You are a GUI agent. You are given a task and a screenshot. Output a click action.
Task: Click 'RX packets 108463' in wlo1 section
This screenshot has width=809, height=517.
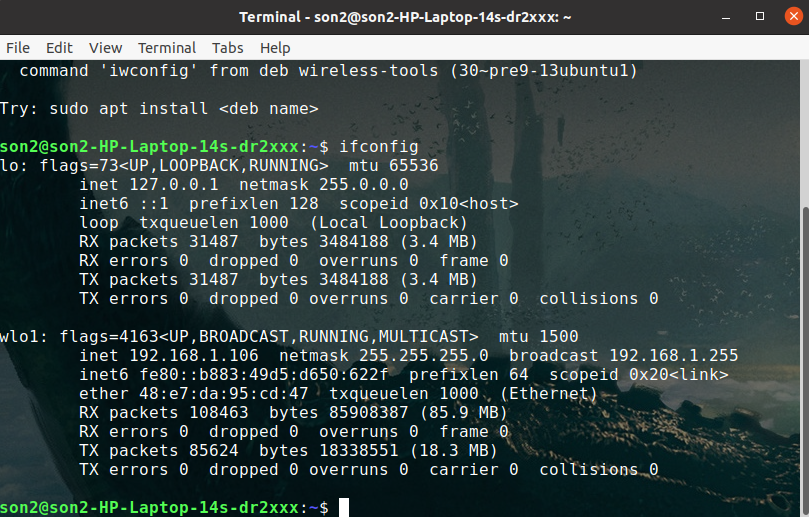(164, 413)
